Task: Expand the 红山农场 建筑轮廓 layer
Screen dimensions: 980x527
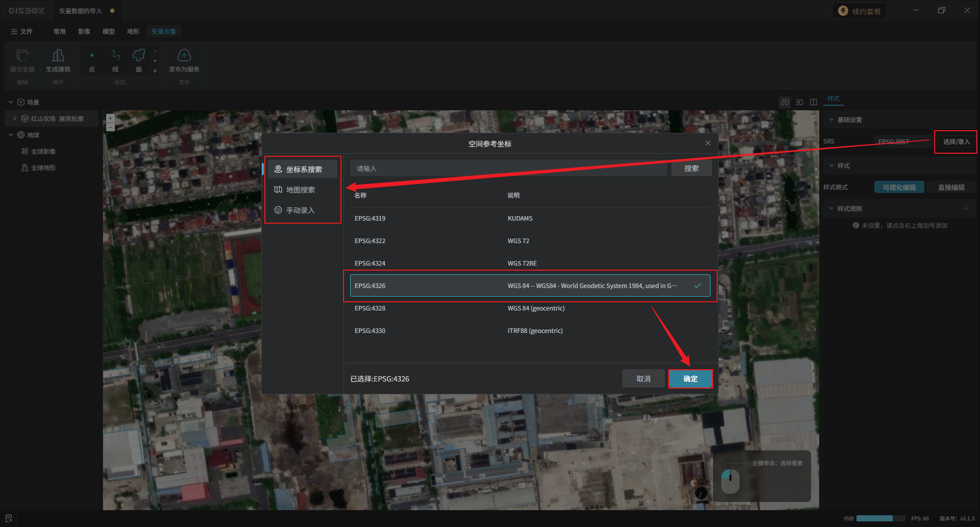Action: tap(15, 118)
